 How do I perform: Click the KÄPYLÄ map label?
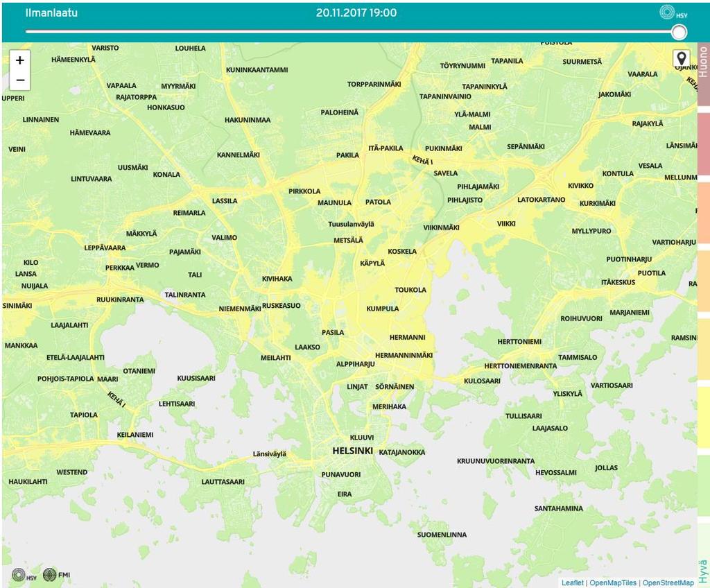coord(372,263)
